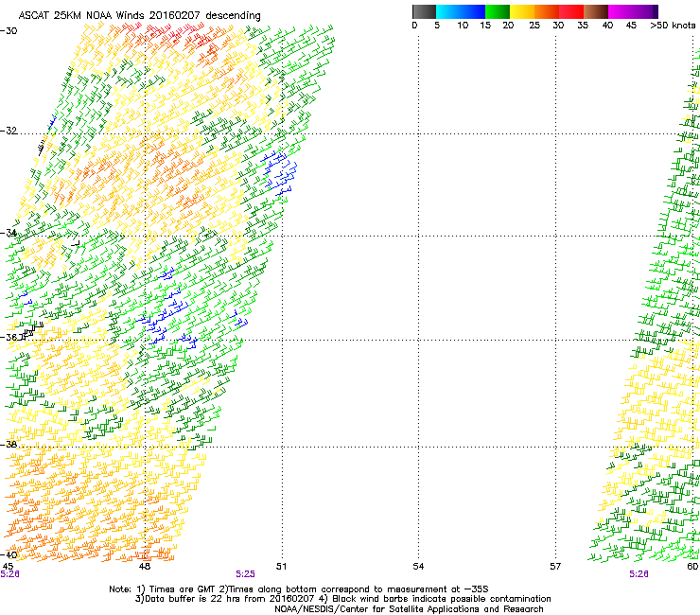Click the legend number '10'
This screenshot has height=615, width=700.
[x=463, y=26]
